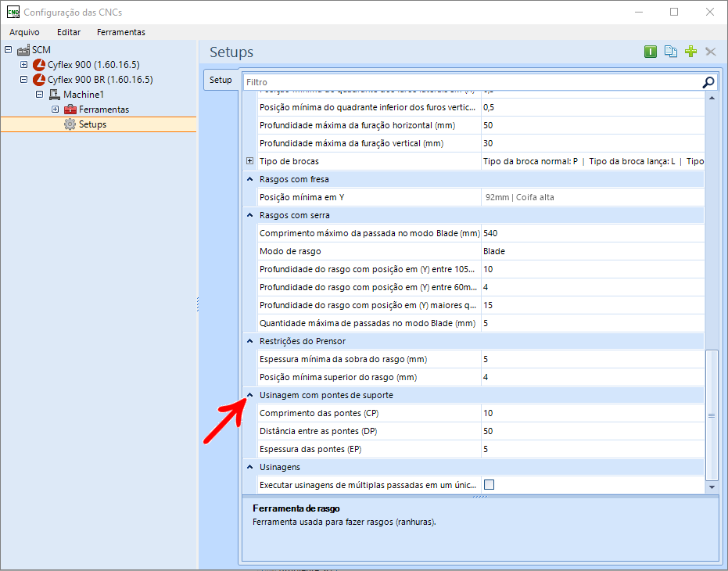Collapse the Rasgos com serra section
Image resolution: width=728 pixels, height=571 pixels.
[249, 215]
